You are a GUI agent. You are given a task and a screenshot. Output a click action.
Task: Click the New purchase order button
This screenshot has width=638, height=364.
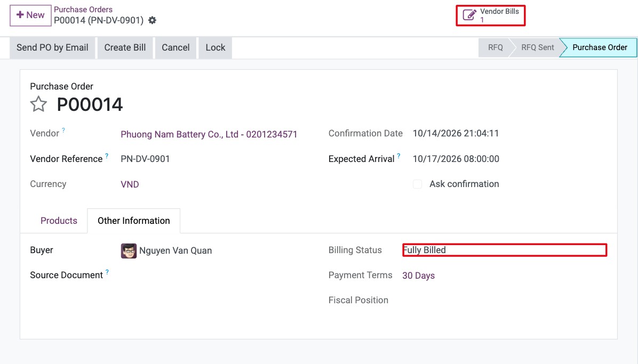click(x=30, y=15)
